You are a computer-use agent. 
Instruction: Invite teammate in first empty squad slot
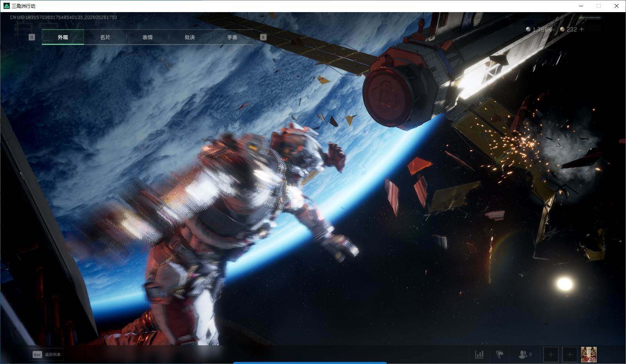point(551,355)
